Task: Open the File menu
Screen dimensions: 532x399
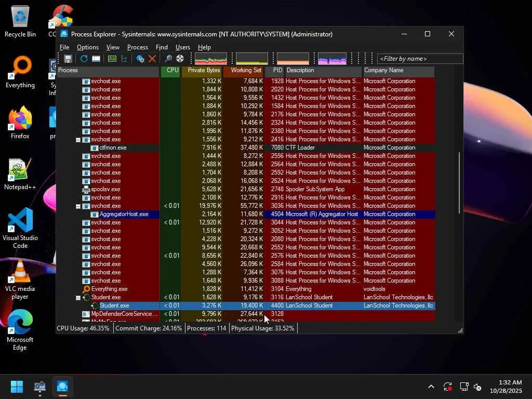Action: coord(64,47)
